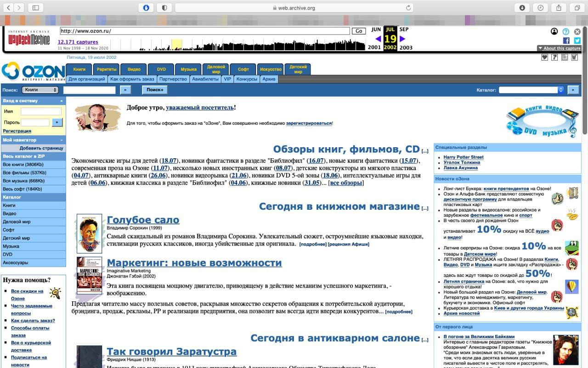Click the Ozon document list icon

[565, 57]
